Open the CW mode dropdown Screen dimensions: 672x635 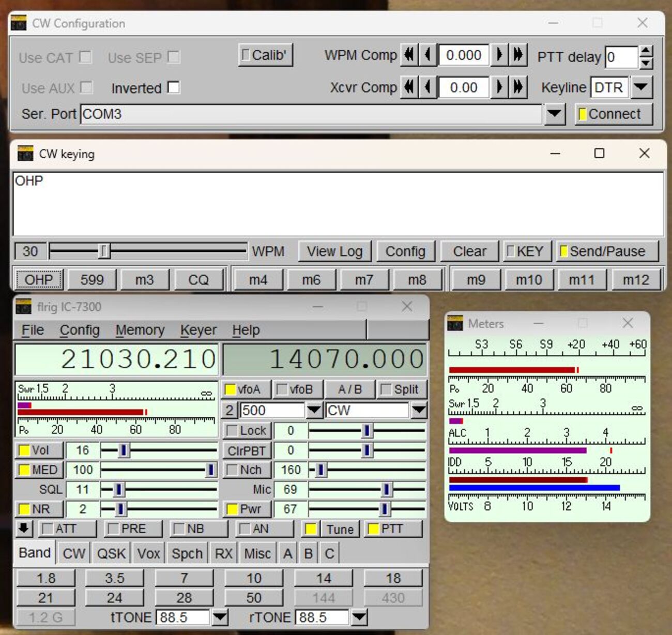tap(419, 410)
